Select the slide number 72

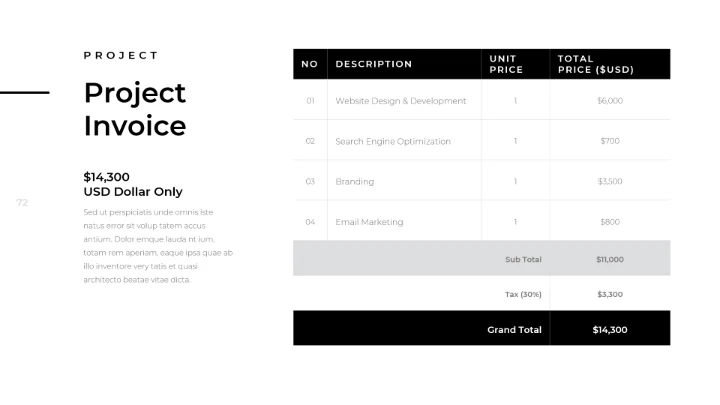point(22,203)
